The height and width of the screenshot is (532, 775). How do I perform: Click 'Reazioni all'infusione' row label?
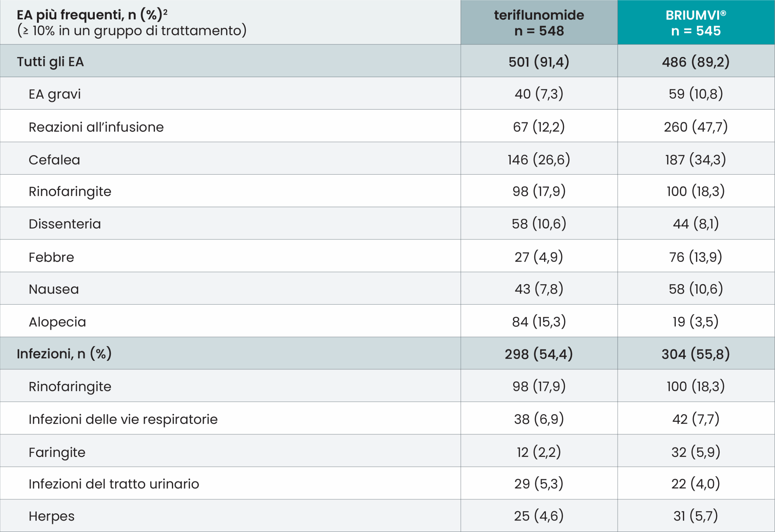[96, 127]
